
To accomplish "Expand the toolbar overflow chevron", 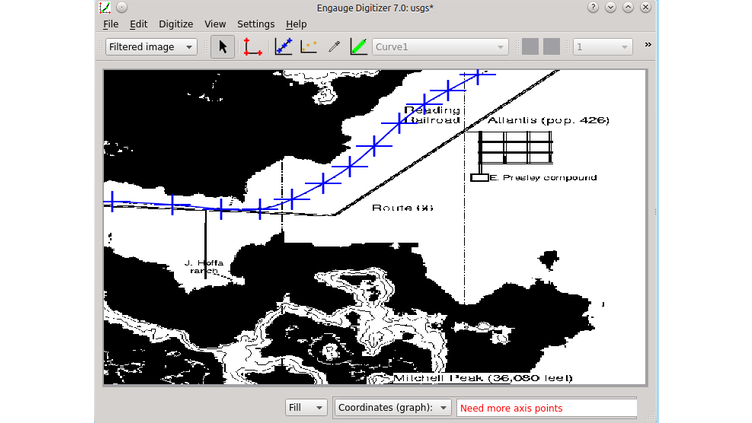I will (x=647, y=45).
